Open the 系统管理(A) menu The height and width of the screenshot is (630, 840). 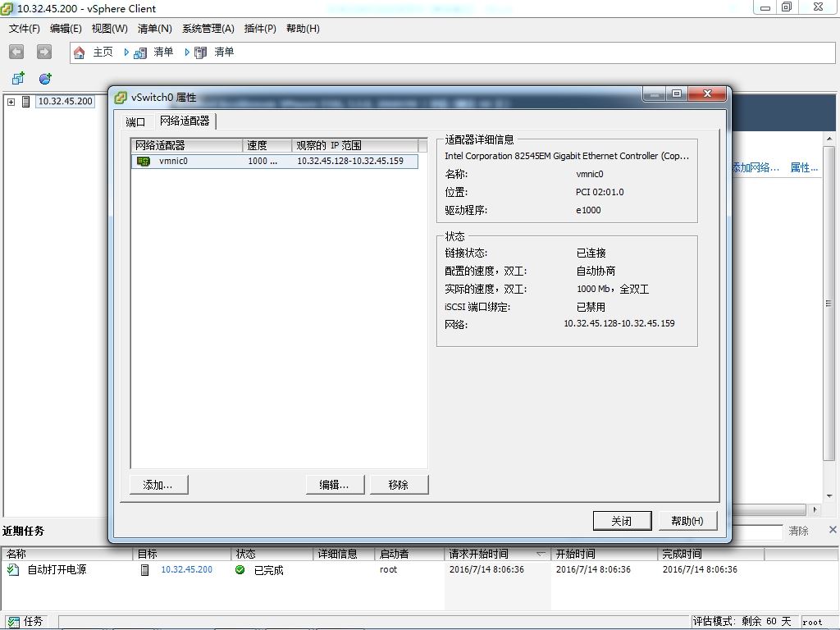[x=208, y=29]
